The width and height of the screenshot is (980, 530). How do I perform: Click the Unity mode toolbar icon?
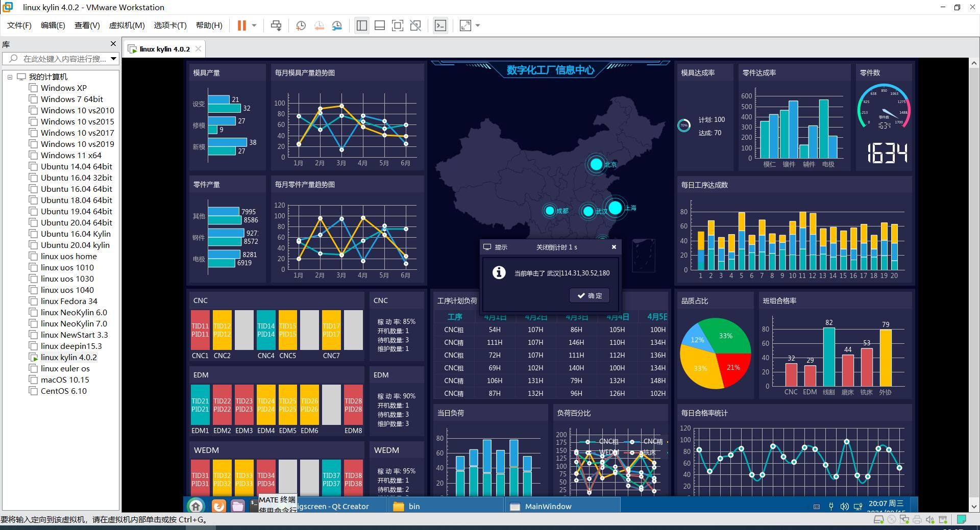[x=415, y=26]
